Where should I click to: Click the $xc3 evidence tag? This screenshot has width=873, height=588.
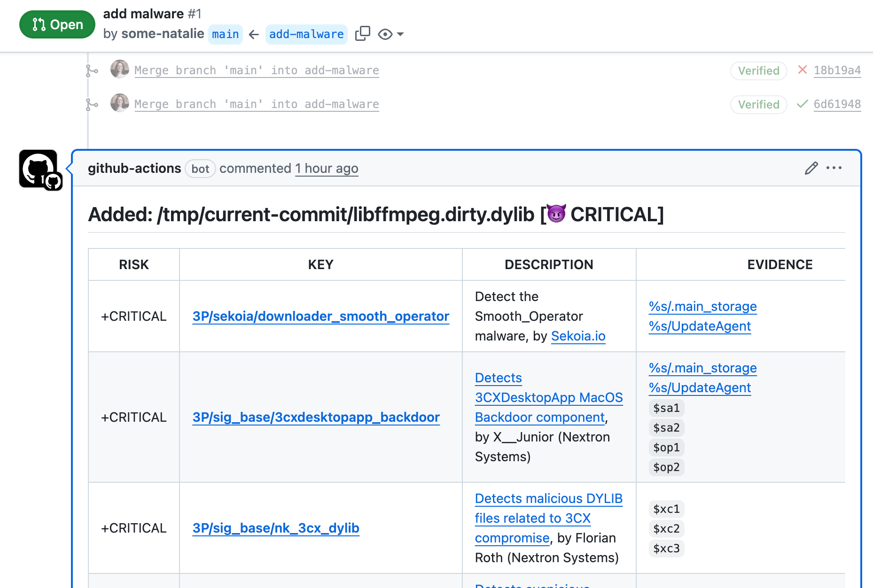click(x=666, y=549)
